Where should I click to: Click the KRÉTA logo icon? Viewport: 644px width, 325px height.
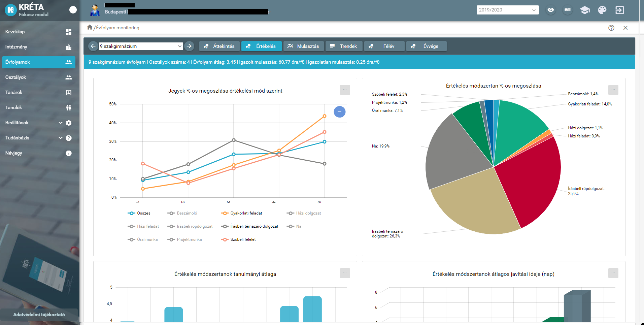[x=11, y=10]
